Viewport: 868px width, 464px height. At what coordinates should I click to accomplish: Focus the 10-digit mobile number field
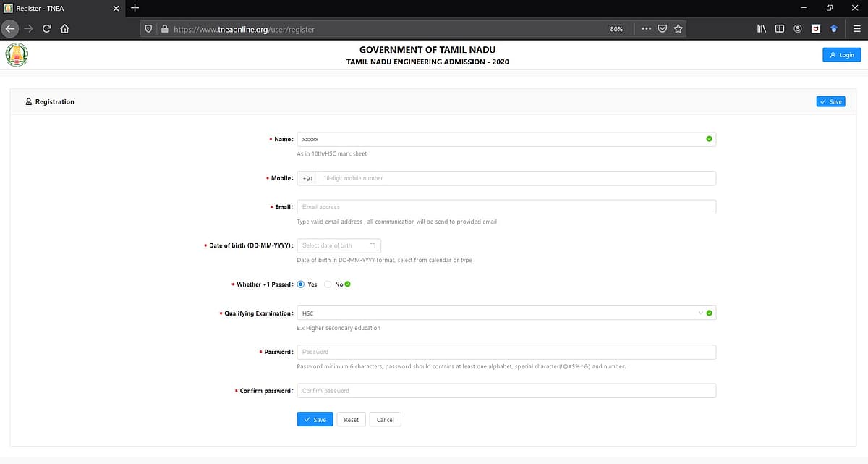click(516, 178)
